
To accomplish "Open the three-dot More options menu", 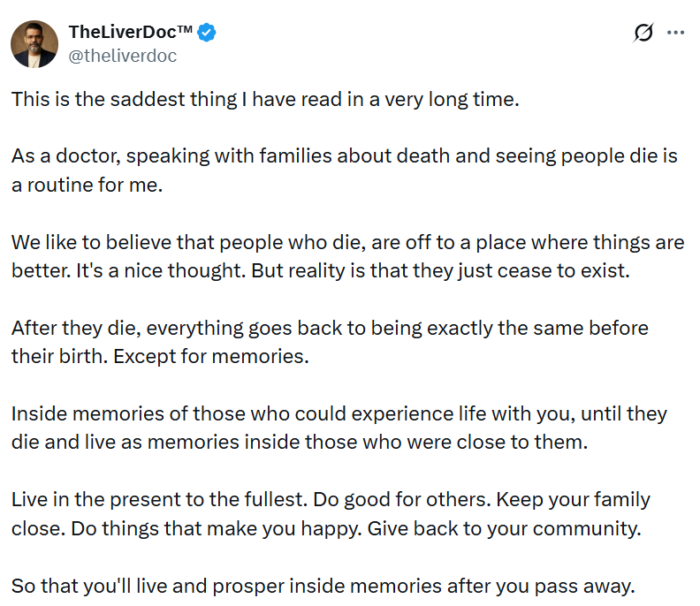I will click(x=676, y=34).
